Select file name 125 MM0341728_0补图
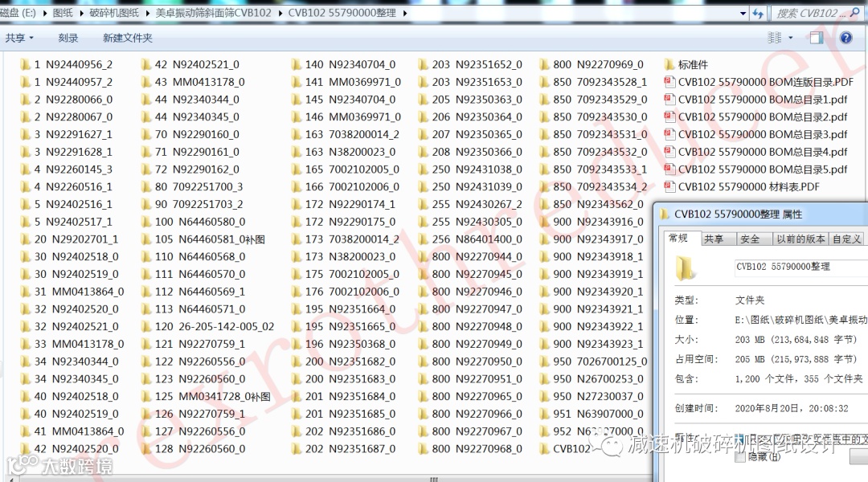This screenshot has width=868, height=482. [212, 396]
